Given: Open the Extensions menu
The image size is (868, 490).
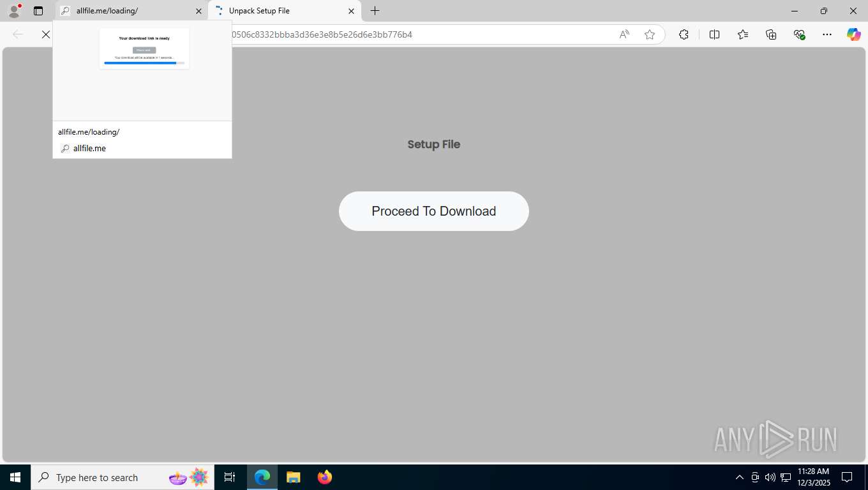Looking at the screenshot, I should [684, 34].
